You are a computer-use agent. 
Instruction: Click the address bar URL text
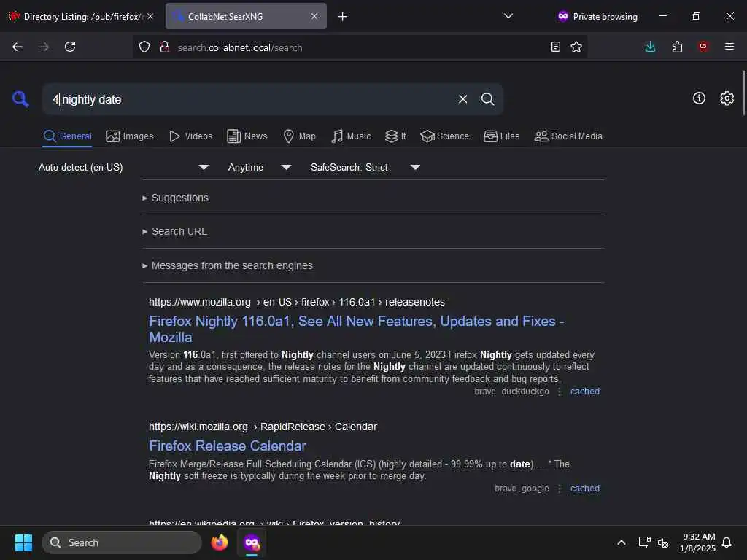coord(239,47)
